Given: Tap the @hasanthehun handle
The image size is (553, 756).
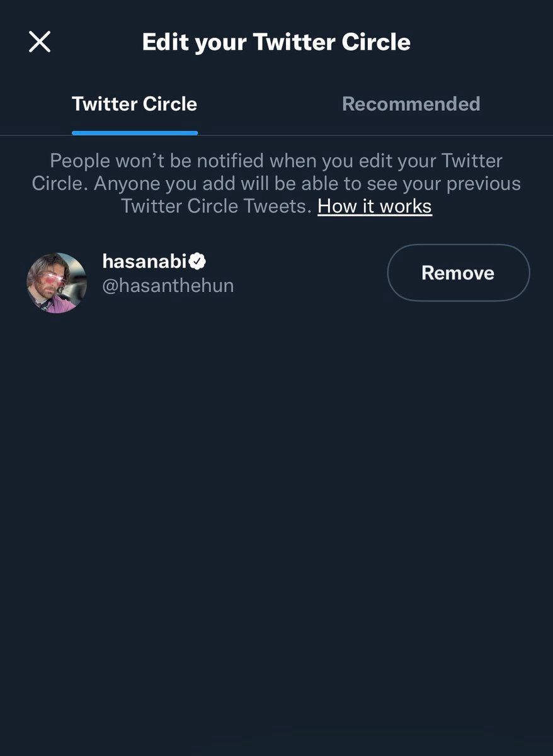Looking at the screenshot, I should point(168,285).
